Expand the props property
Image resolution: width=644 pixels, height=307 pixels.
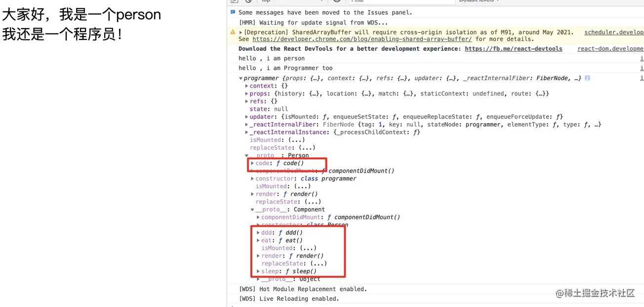coord(246,93)
